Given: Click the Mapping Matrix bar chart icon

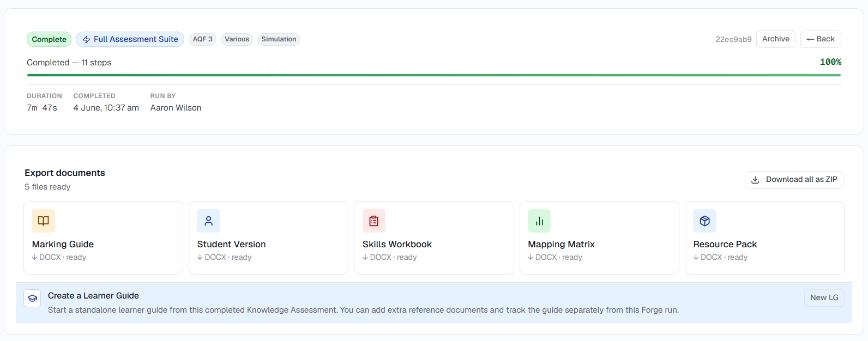Looking at the screenshot, I should click(539, 221).
